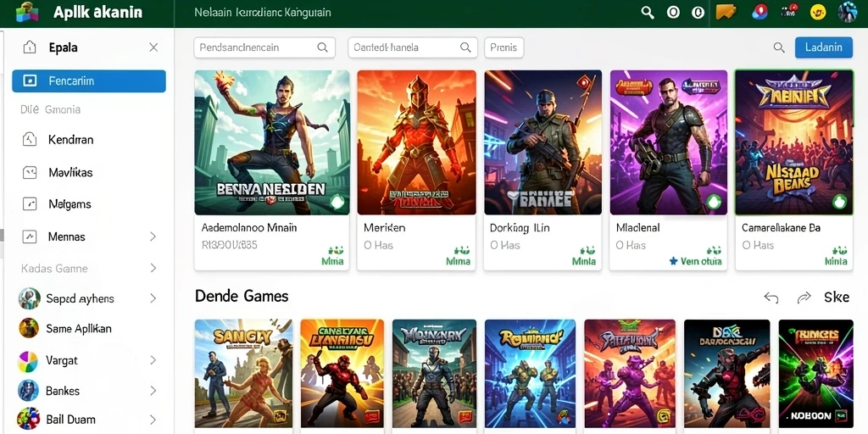The height and width of the screenshot is (434, 868).
Task: Close the Epala sidebar panel
Action: (154, 47)
